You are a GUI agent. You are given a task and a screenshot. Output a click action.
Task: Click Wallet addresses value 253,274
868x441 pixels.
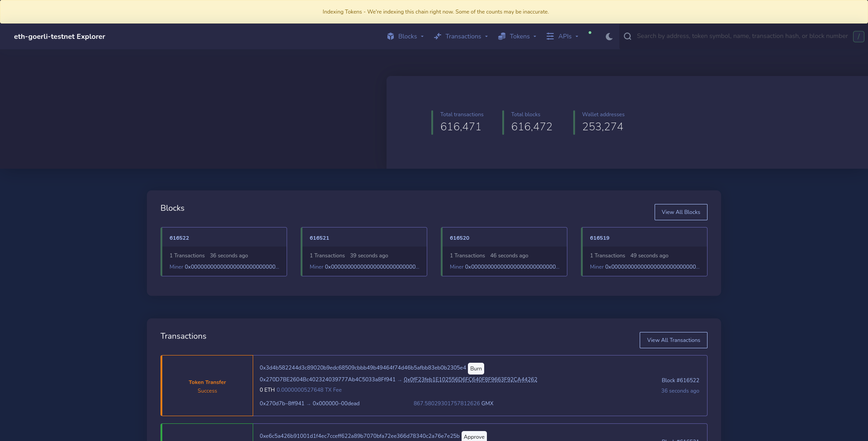pyautogui.click(x=603, y=127)
